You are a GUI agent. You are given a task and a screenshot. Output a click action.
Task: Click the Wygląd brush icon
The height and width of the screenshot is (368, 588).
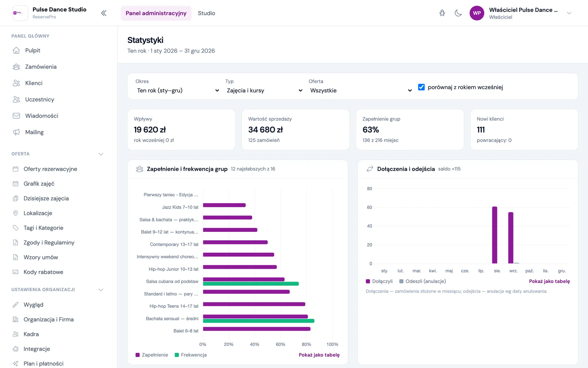click(x=15, y=305)
